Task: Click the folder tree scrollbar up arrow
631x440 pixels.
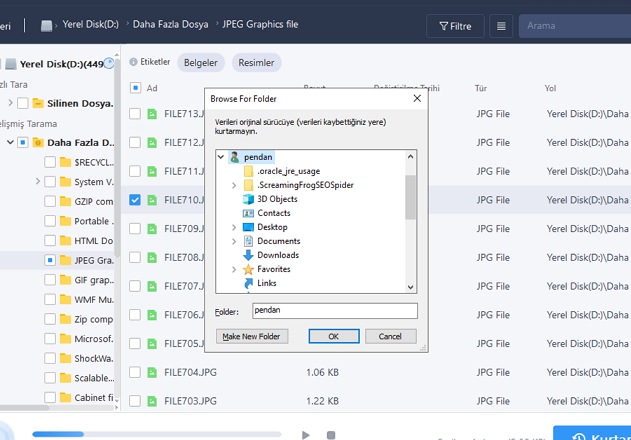Action: pyautogui.click(x=410, y=157)
